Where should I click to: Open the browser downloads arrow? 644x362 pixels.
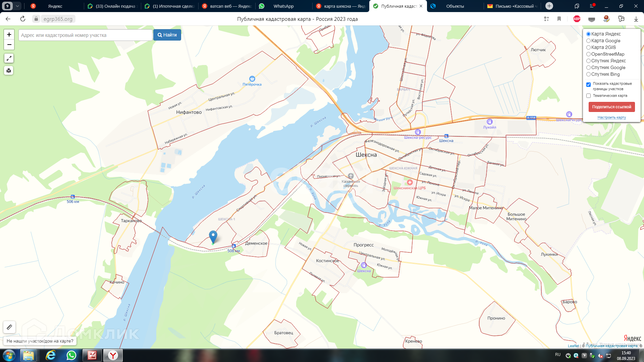pos(636,19)
